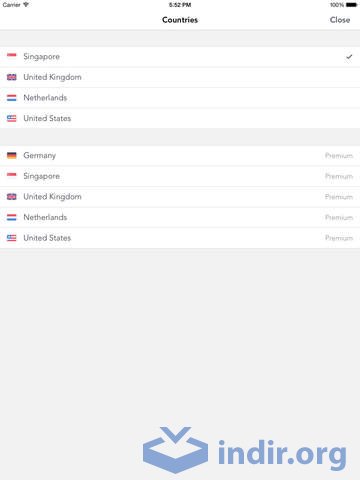
Task: Tap the United Kingdom flag in free list
Action: pyautogui.click(x=12, y=77)
